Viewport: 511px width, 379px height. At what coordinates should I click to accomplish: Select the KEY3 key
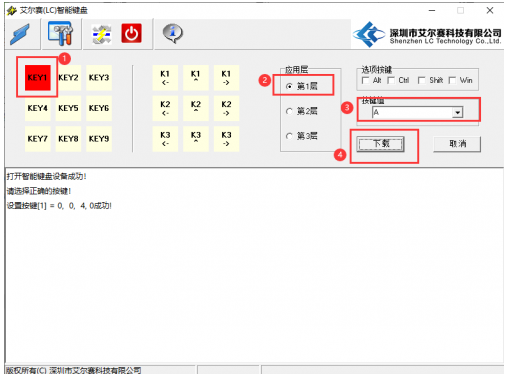[x=99, y=78]
